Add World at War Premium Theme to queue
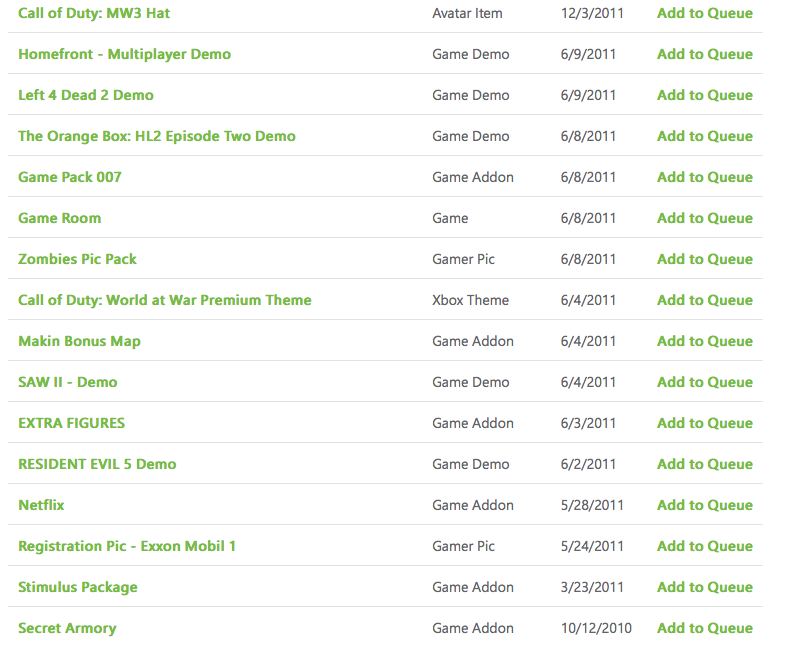 tap(705, 300)
